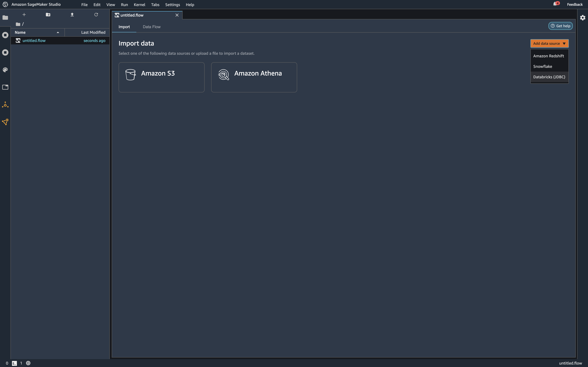Open untitled.flow in the file browser
This screenshot has height=367, width=588.
[x=34, y=40]
